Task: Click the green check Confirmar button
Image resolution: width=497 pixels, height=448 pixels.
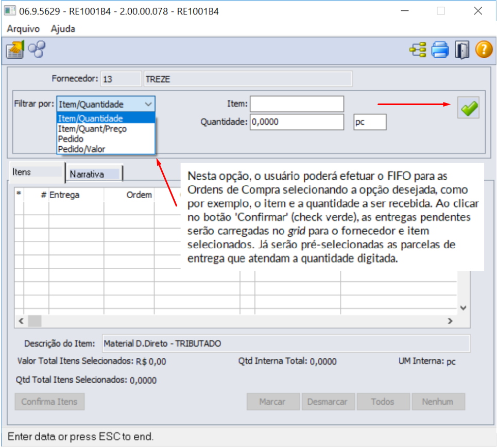Action: pyautogui.click(x=469, y=108)
